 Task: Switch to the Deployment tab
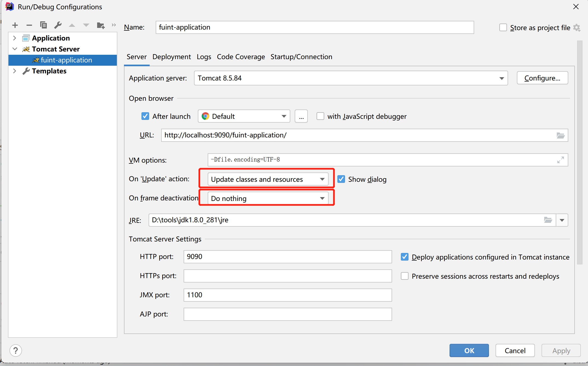coord(172,57)
